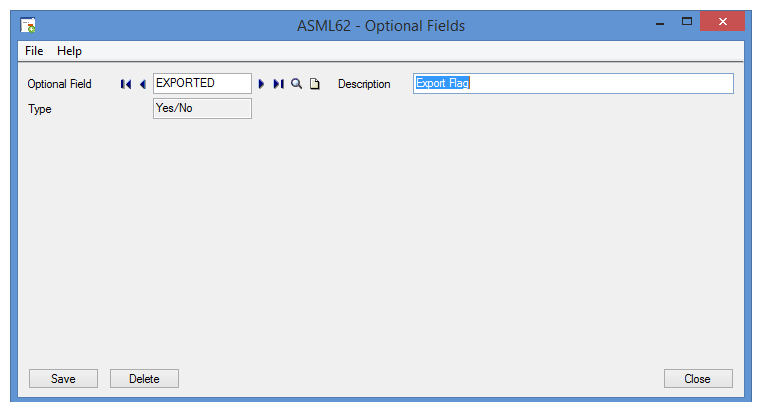This screenshot has height=412, width=762.
Task: Go to the next optional field record
Action: click(262, 84)
